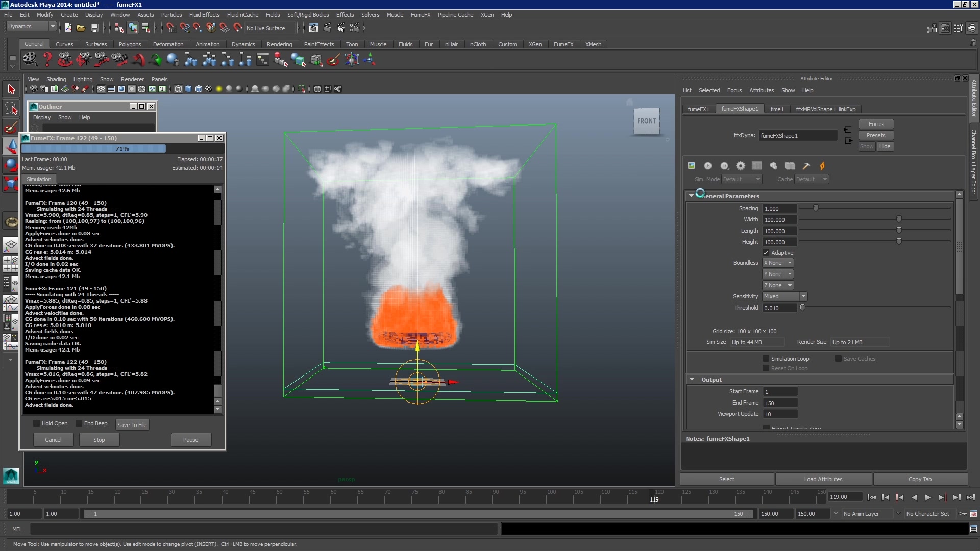Click the hypergraph window shelf icon
This screenshot has height=551, width=980.
tap(263, 59)
